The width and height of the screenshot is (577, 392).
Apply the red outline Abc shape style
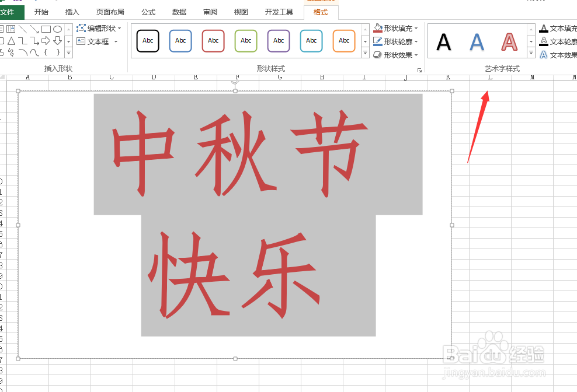(x=213, y=41)
